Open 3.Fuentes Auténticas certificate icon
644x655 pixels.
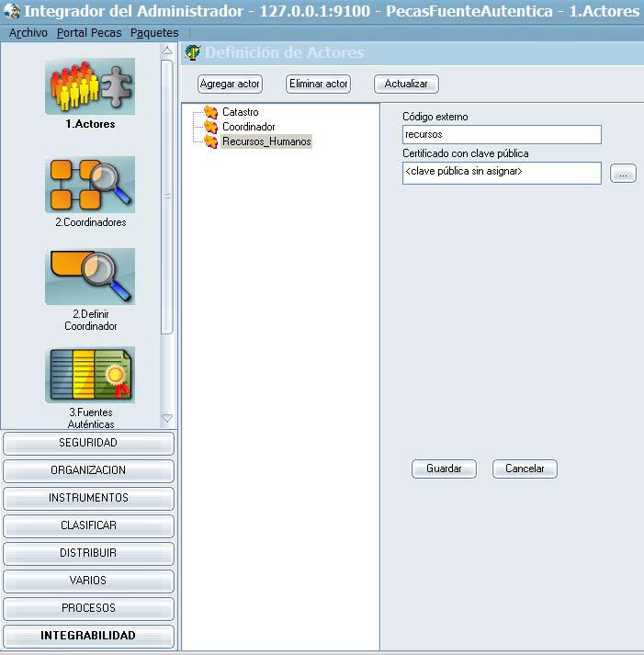pyautogui.click(x=89, y=375)
